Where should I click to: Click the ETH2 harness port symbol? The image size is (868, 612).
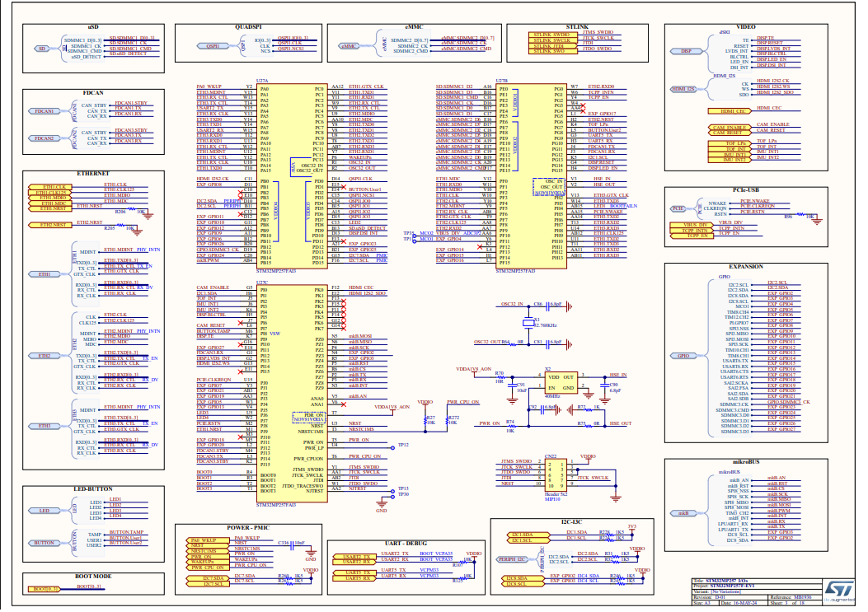(45, 356)
